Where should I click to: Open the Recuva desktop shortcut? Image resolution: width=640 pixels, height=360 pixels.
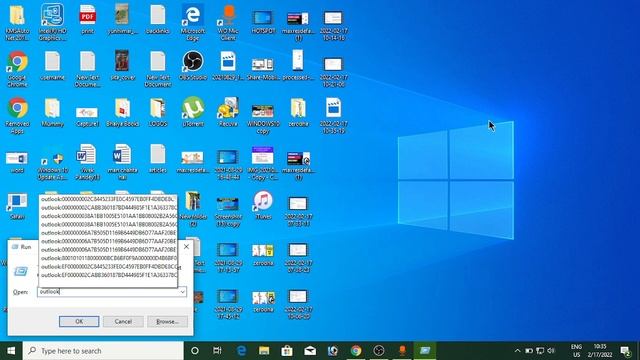coord(228,112)
